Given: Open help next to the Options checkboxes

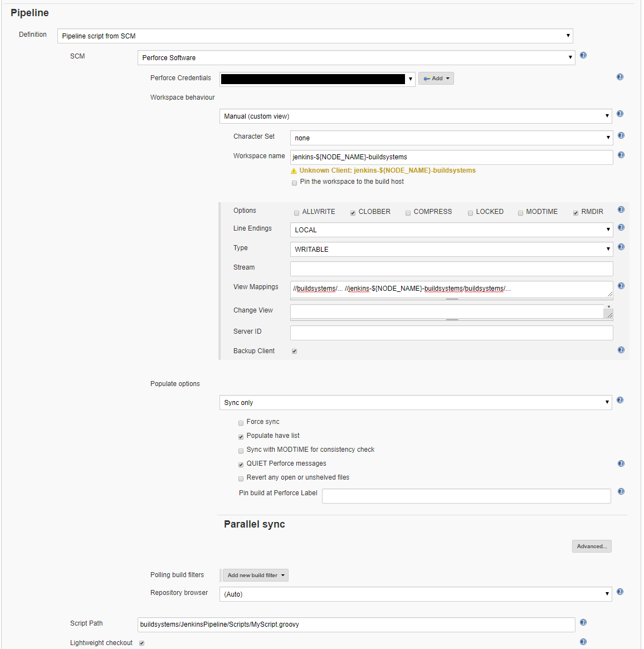Looking at the screenshot, I should [x=621, y=209].
